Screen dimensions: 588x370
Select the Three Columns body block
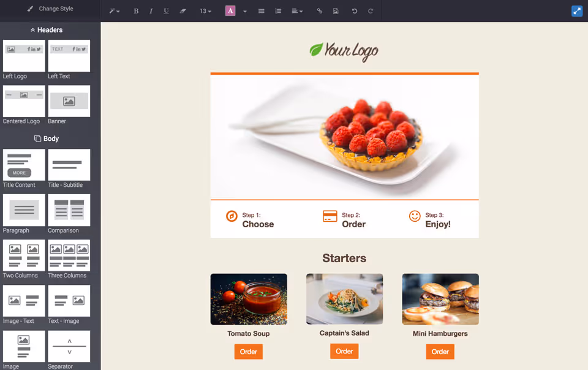[69, 259]
